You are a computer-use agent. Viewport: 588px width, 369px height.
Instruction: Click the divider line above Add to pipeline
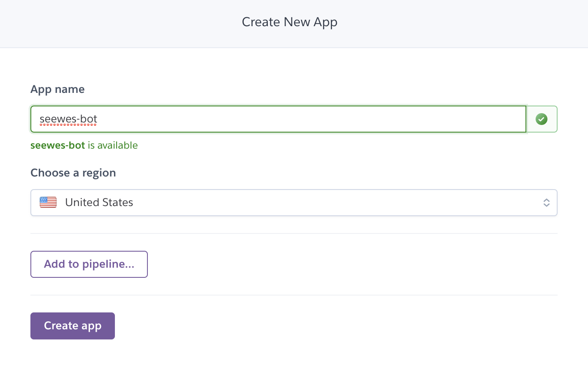tap(294, 233)
